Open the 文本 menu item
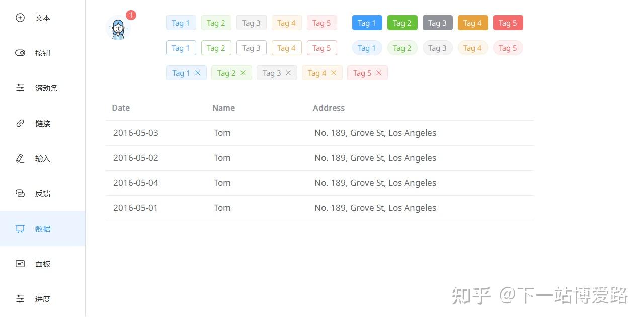This screenshot has width=644, height=321. tap(43, 18)
